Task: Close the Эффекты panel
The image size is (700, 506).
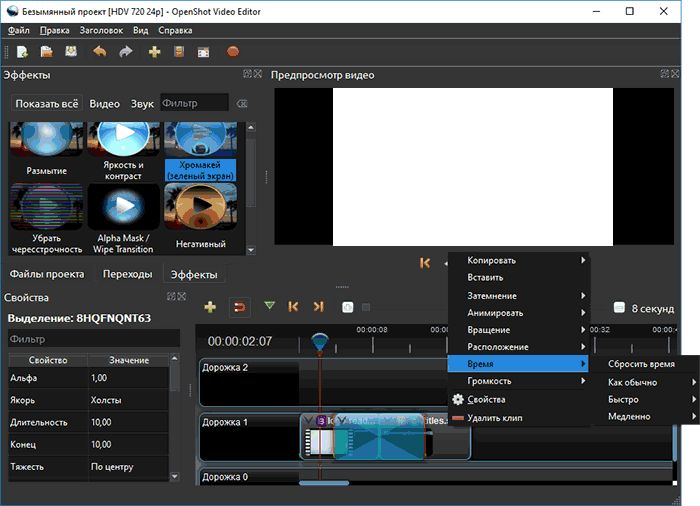Action: pos(258,74)
